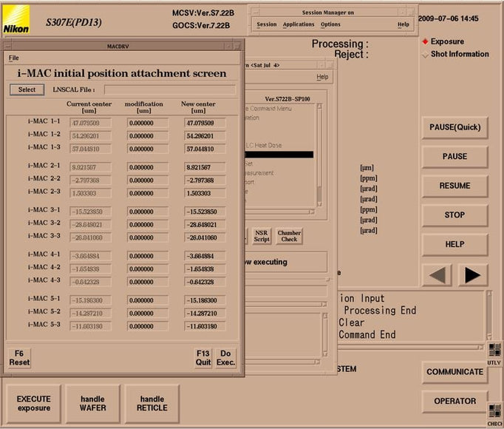Edit modification field for i-MAC 1-1
The width and height of the screenshot is (504, 429).
(x=148, y=124)
